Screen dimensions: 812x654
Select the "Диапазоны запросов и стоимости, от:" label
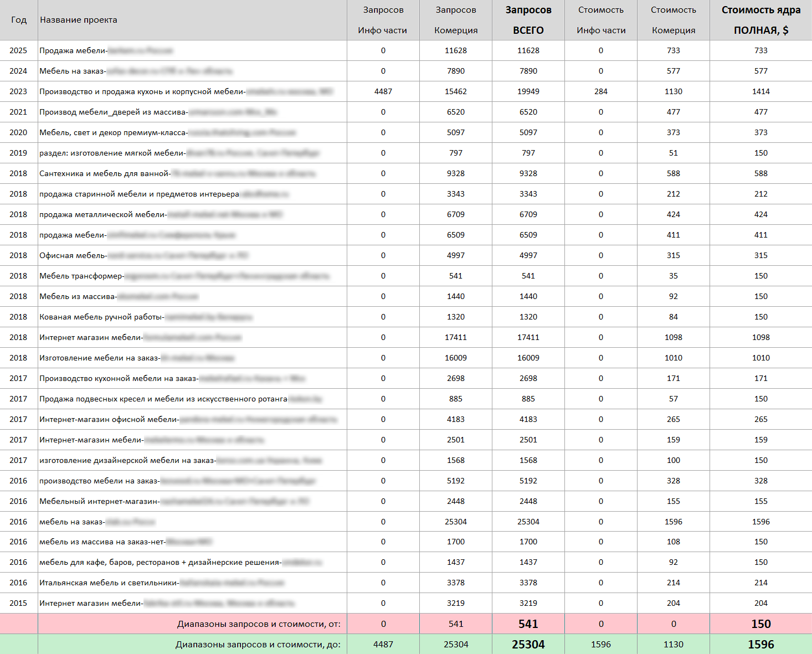click(x=259, y=624)
